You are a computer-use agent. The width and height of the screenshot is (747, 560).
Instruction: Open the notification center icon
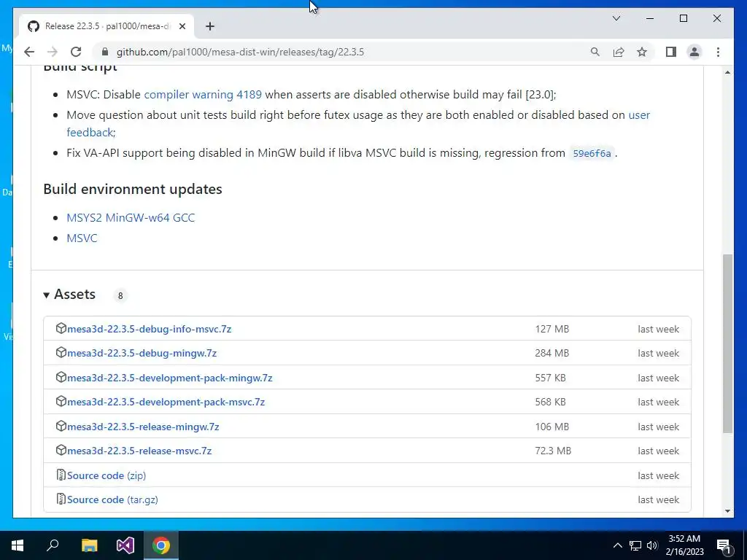click(724, 545)
